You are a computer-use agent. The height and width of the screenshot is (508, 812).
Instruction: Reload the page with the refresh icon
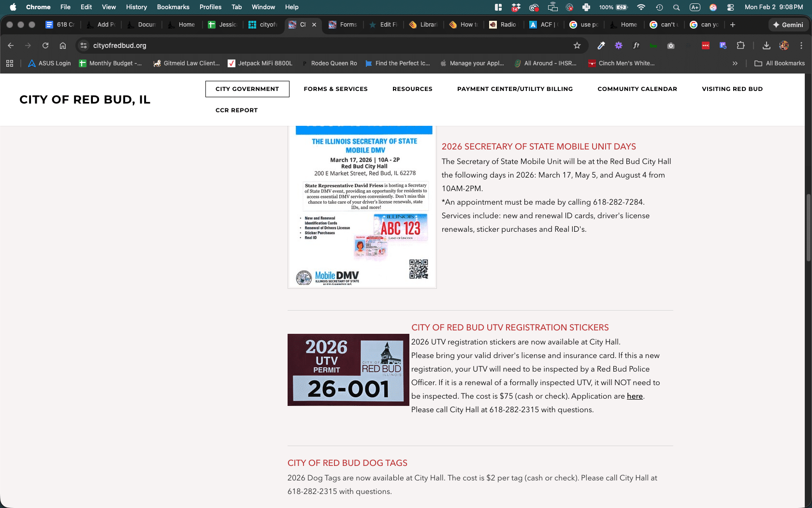45,45
